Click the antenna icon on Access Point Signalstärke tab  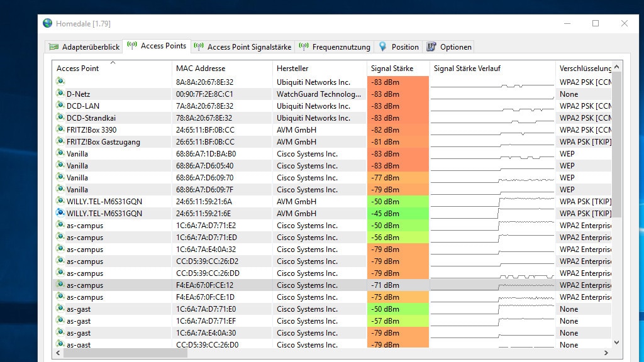[199, 47]
